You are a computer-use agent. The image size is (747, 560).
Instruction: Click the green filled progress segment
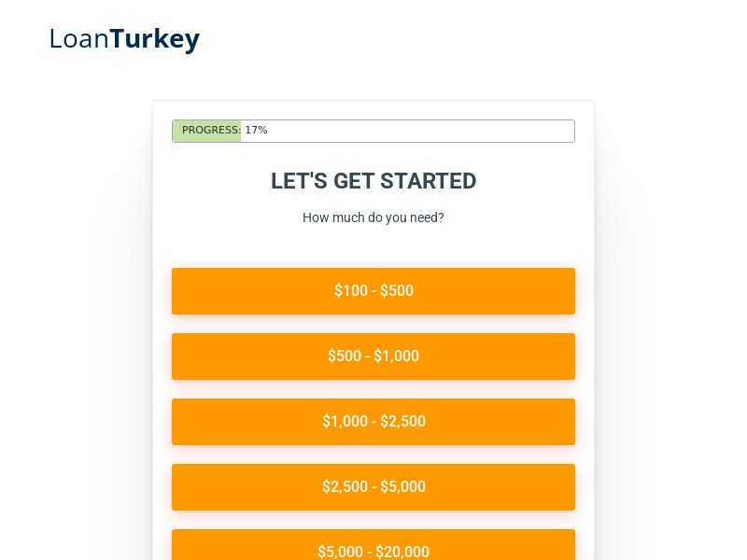click(x=206, y=131)
